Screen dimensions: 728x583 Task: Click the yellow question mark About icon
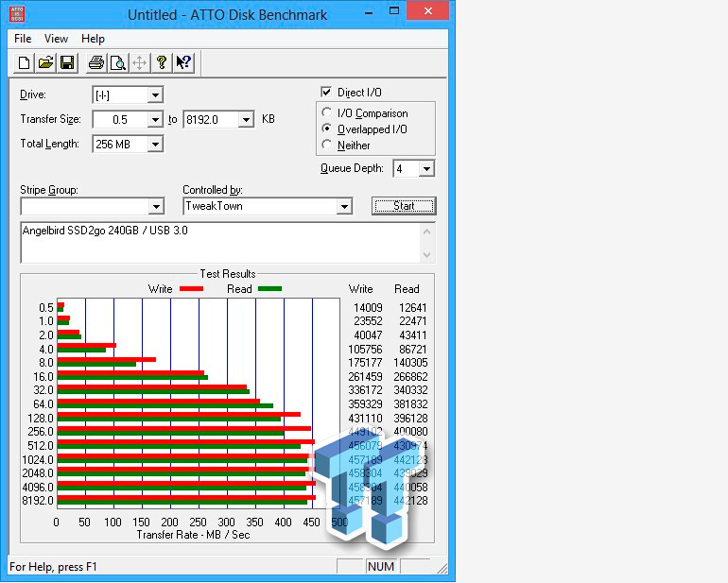[161, 62]
